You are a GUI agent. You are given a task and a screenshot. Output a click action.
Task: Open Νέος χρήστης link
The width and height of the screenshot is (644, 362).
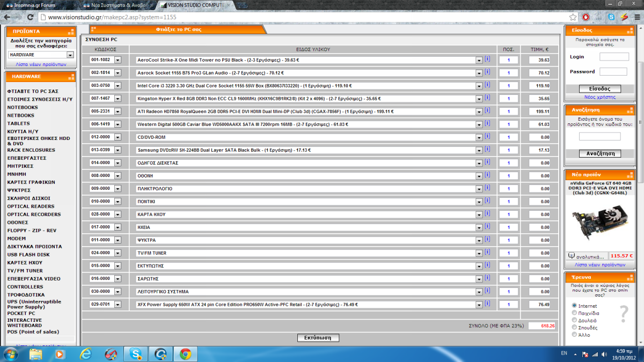tap(600, 97)
